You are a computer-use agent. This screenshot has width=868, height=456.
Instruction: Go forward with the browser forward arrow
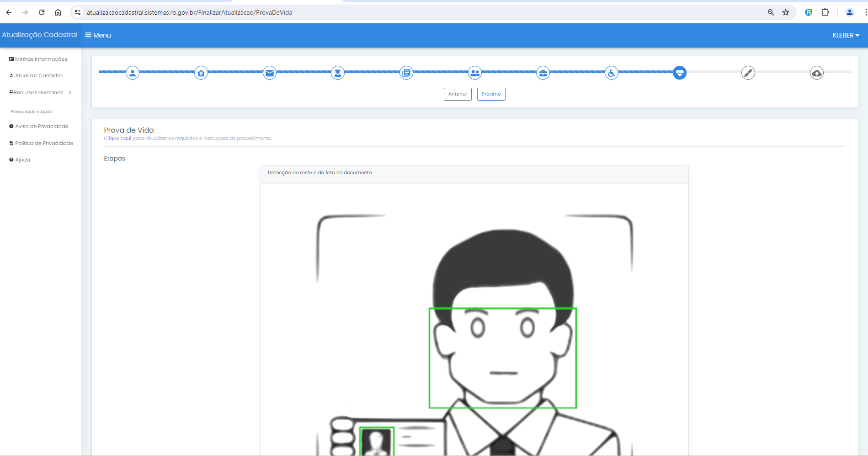(25, 12)
